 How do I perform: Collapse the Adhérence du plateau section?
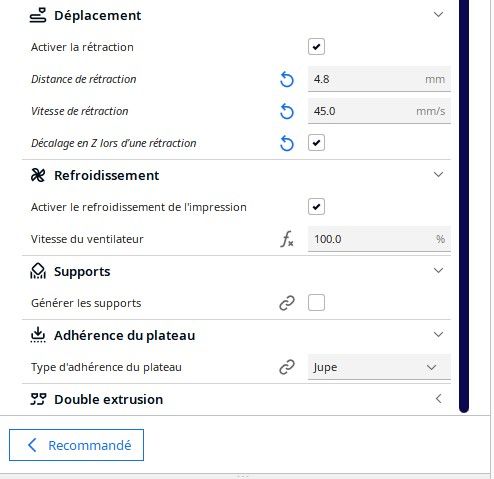click(438, 334)
